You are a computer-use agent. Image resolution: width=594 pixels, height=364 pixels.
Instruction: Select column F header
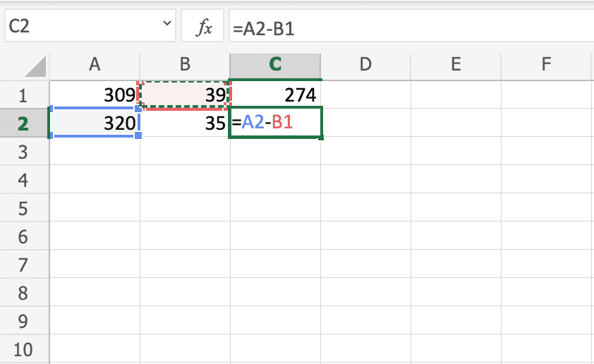tap(546, 65)
